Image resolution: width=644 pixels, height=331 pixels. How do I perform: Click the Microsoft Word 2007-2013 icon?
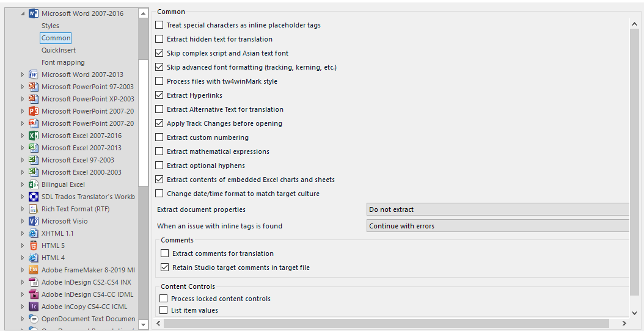(x=34, y=75)
